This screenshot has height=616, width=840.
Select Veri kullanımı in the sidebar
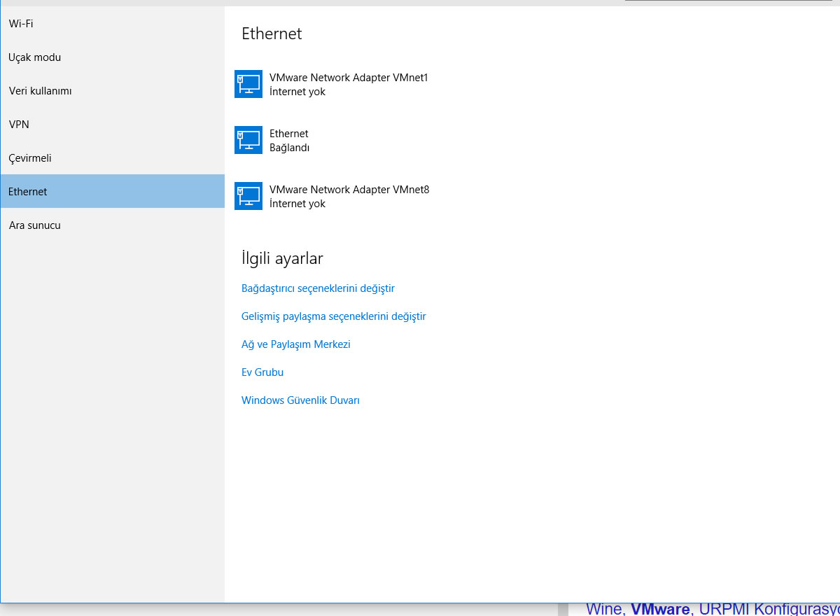coord(41,91)
